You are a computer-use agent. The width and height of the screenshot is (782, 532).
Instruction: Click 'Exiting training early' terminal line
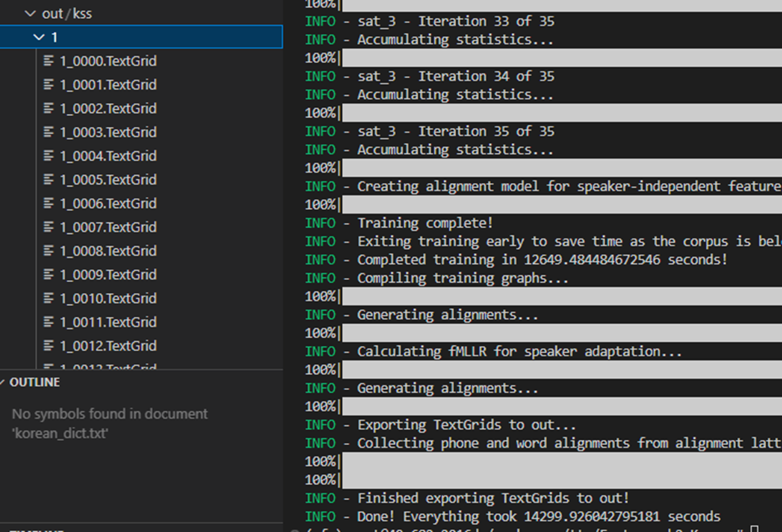point(544,241)
